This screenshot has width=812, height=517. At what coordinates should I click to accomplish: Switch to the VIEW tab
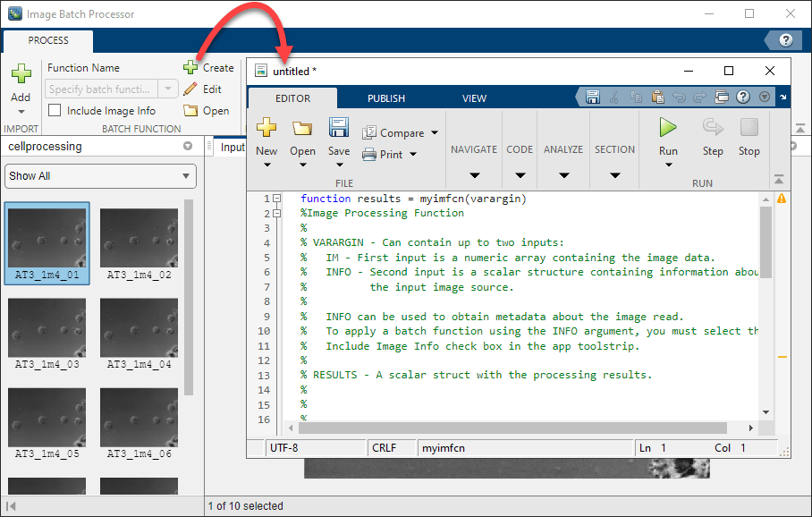pos(475,98)
